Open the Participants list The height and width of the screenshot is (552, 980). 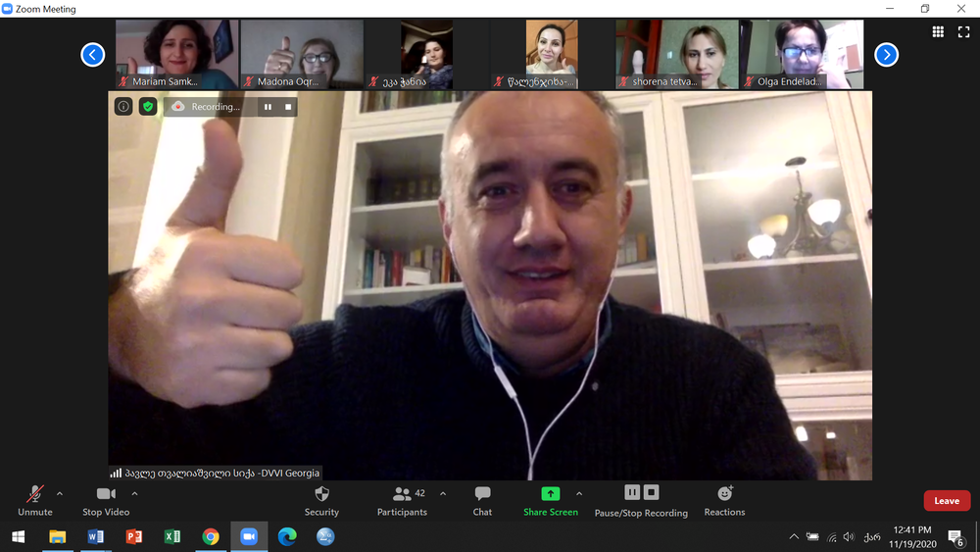pyautogui.click(x=402, y=500)
